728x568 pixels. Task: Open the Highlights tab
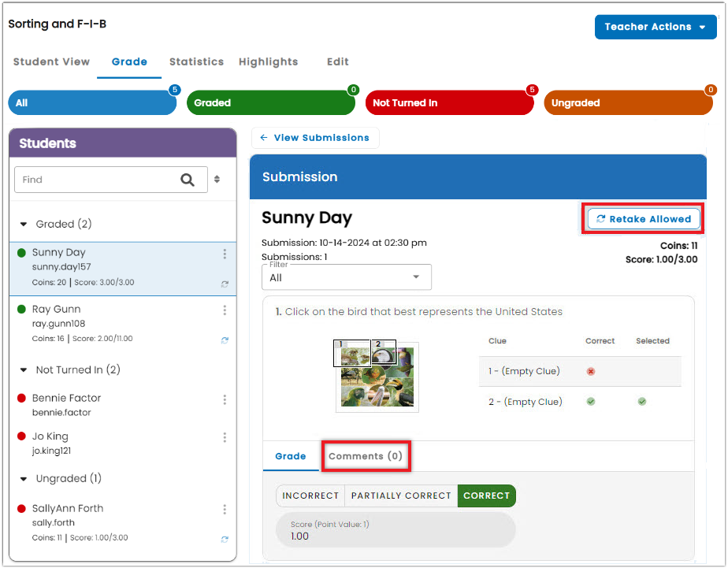coord(269,61)
